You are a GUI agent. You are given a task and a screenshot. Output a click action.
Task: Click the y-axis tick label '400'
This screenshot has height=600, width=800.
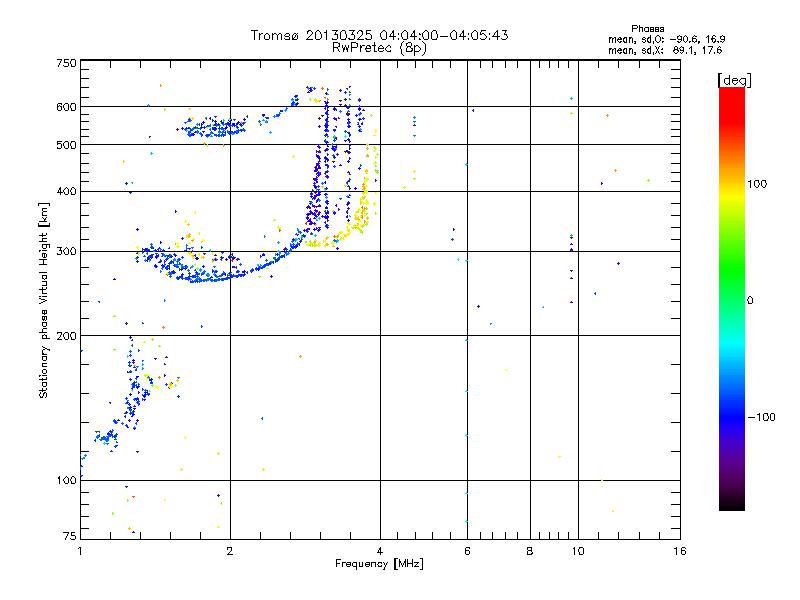click(66, 191)
